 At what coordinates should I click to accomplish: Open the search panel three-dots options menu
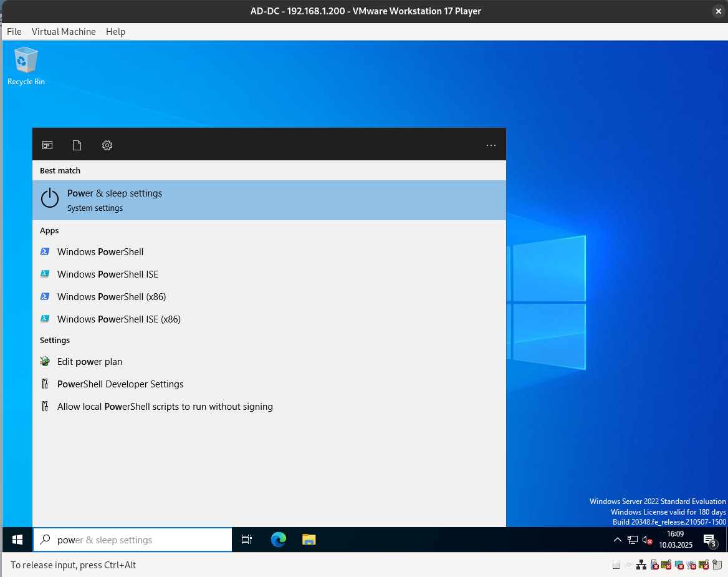(491, 145)
